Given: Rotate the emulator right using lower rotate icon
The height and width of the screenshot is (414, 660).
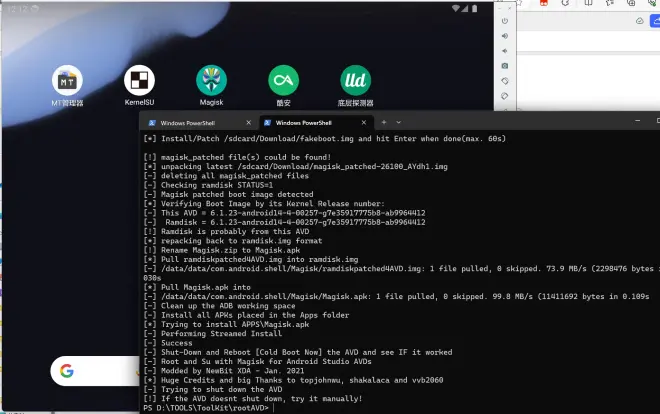Looking at the screenshot, I should click(x=505, y=96).
